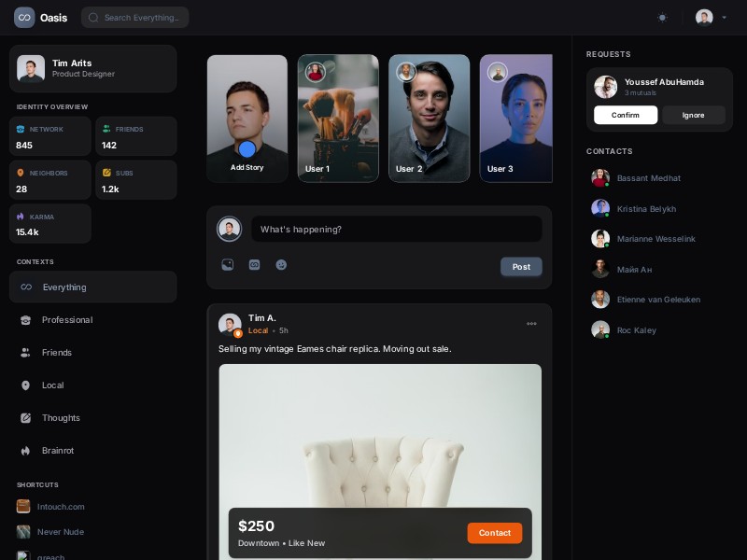The width and height of the screenshot is (747, 560).
Task: Add an emoji to the new post
Action: [281, 265]
